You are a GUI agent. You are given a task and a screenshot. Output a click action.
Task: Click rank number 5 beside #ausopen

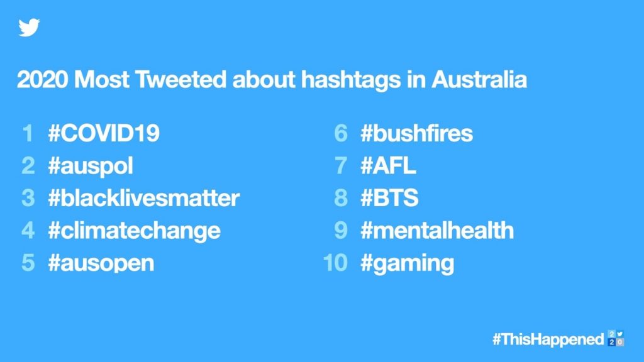click(28, 263)
